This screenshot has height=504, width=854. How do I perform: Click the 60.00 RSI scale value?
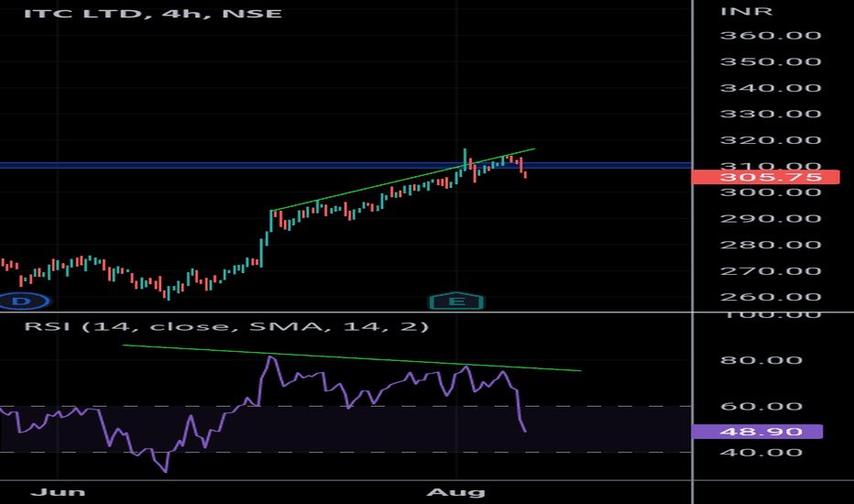coord(761,407)
